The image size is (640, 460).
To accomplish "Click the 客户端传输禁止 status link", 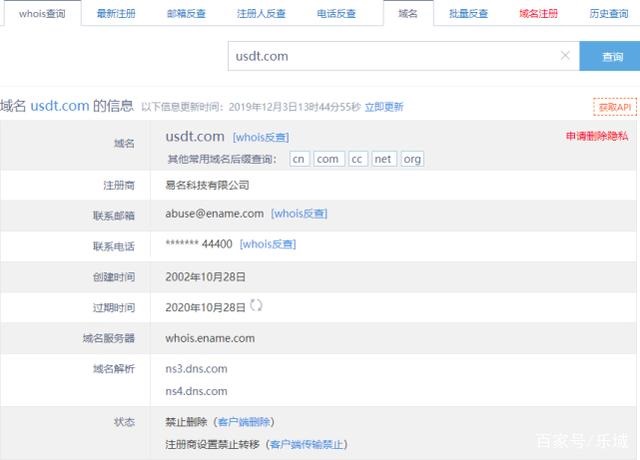I will [309, 444].
